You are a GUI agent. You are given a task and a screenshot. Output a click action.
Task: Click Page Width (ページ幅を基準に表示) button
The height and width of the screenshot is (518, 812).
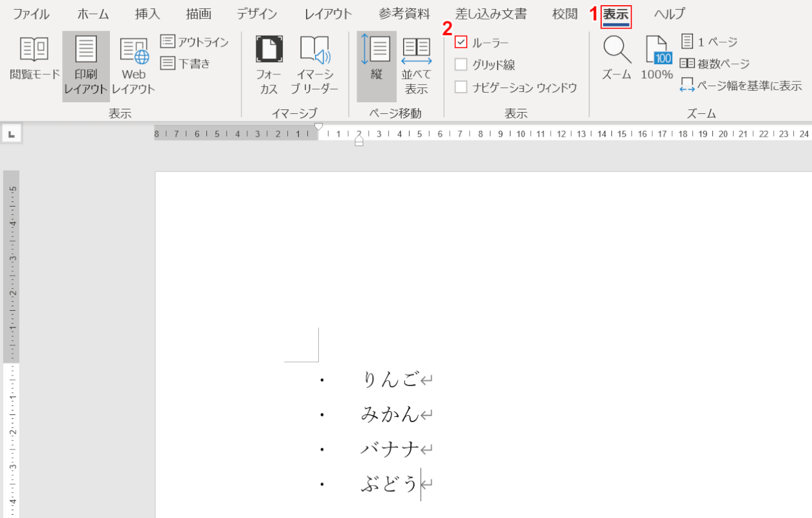pyautogui.click(x=741, y=85)
